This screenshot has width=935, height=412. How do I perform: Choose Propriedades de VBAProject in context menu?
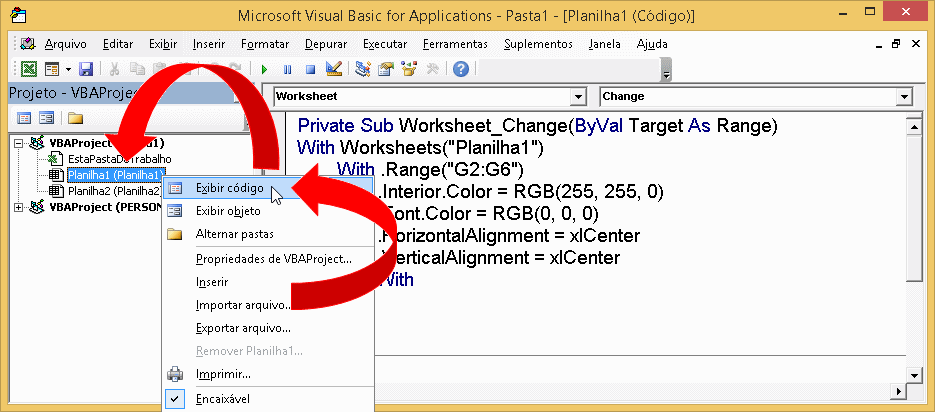coord(268,259)
